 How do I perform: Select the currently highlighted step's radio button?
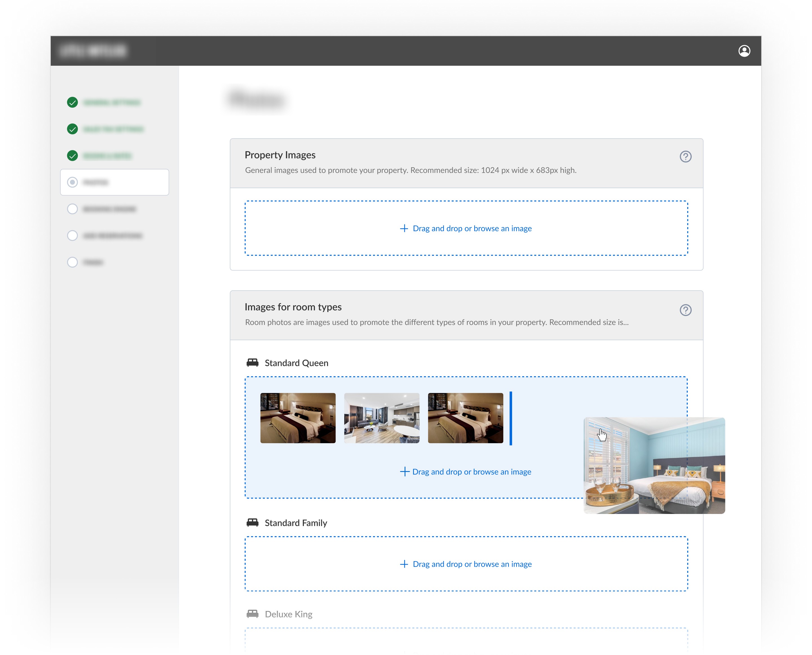point(72,182)
